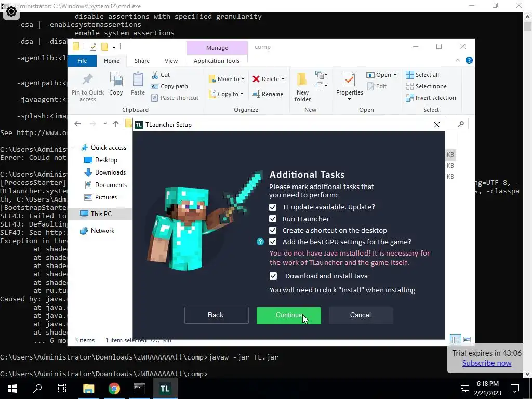The width and height of the screenshot is (532, 399).
Task: Open the View ribbon tab
Action: 171,61
